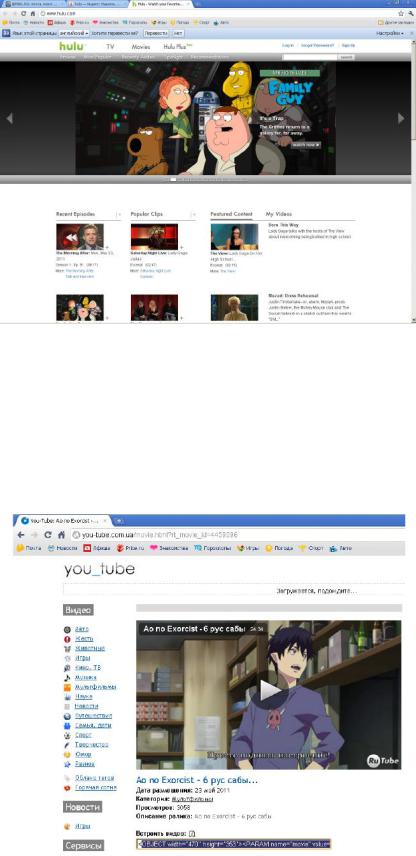Open the Горячая сотня link

pyautogui.click(x=96, y=788)
